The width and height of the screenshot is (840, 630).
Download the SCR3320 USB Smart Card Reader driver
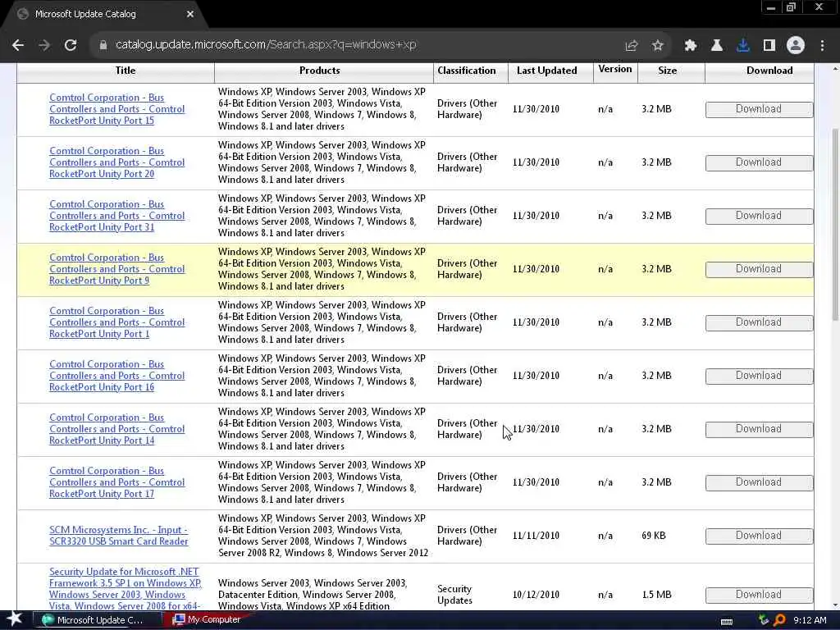(759, 536)
